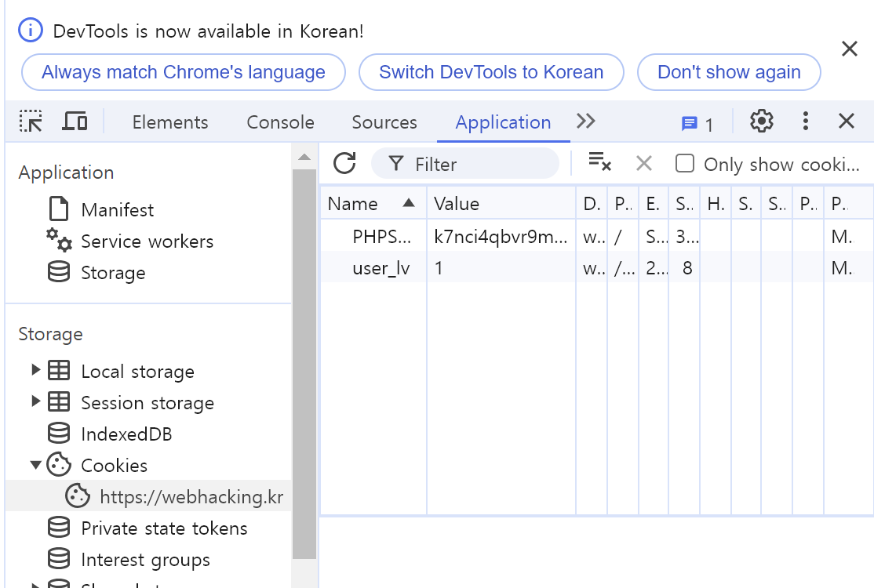Select https://webhacking.kr cookies entry
Viewport: 874px width, 588px height.
click(x=191, y=496)
